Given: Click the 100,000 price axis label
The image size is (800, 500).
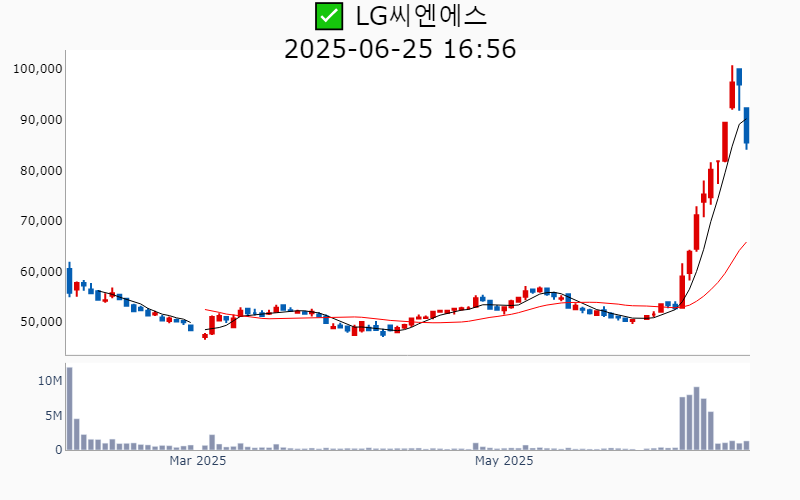Looking at the screenshot, I should pyautogui.click(x=38, y=68).
